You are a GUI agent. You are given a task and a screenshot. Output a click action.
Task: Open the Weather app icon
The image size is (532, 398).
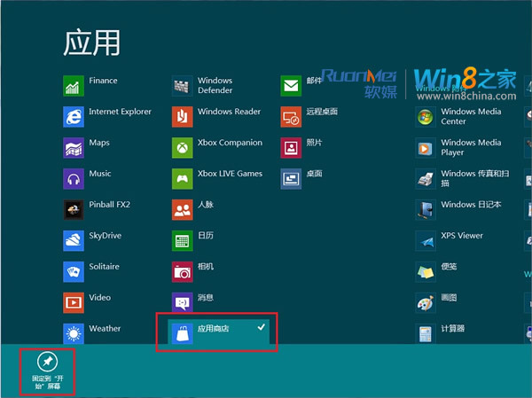pos(74,333)
